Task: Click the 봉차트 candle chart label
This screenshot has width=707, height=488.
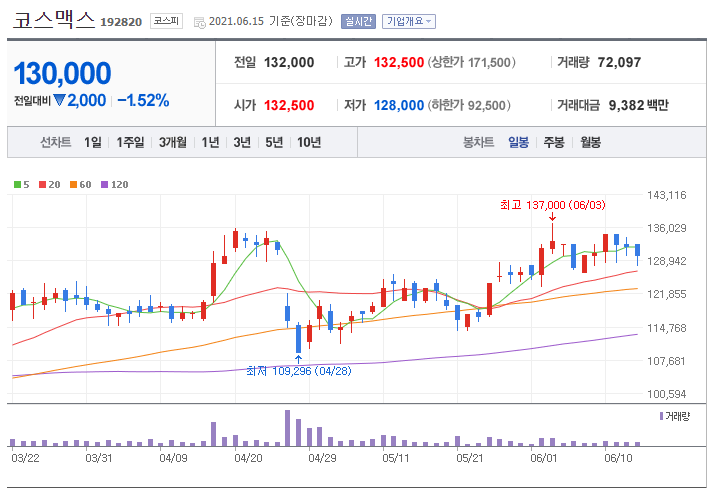Action: pos(478,143)
